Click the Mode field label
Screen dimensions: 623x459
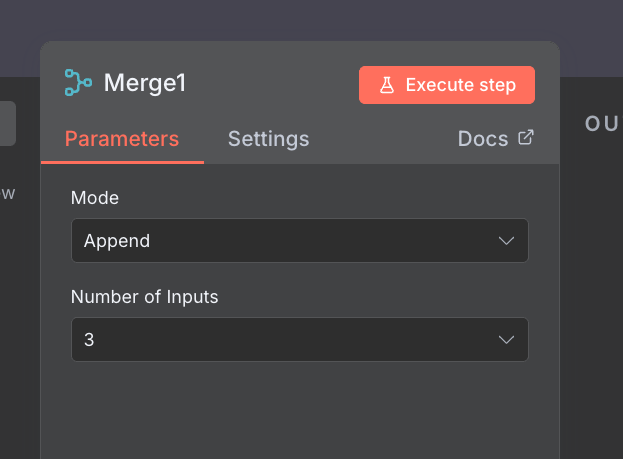coord(95,198)
